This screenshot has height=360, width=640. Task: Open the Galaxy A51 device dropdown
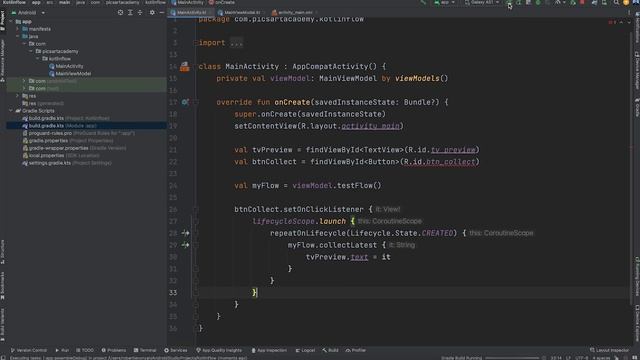pyautogui.click(x=482, y=2)
